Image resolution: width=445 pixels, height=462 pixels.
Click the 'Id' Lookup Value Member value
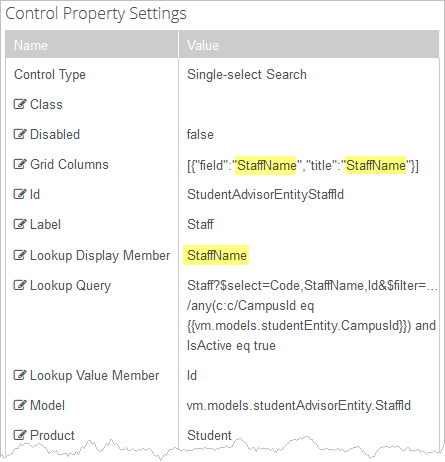coord(192,376)
